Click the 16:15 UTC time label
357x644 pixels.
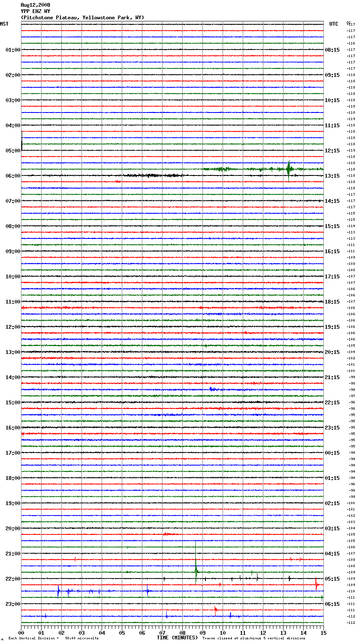pos(332,251)
